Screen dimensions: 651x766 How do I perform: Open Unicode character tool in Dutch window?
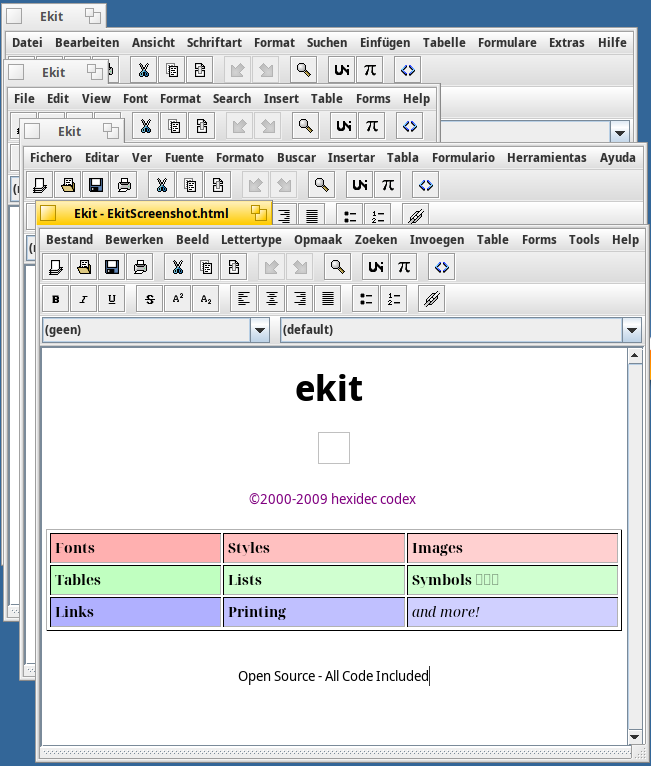point(376,267)
